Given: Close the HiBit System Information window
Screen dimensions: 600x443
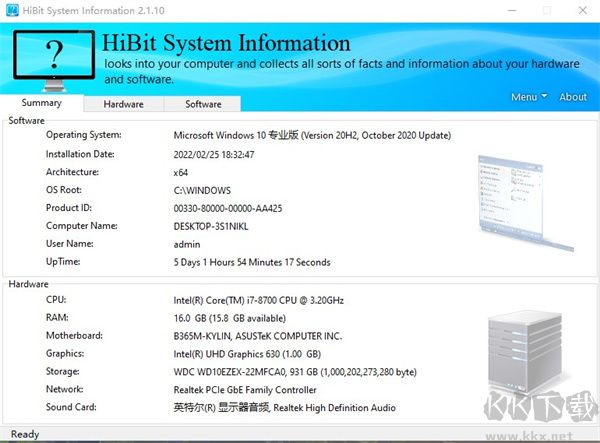Looking at the screenshot, I should coord(582,10).
